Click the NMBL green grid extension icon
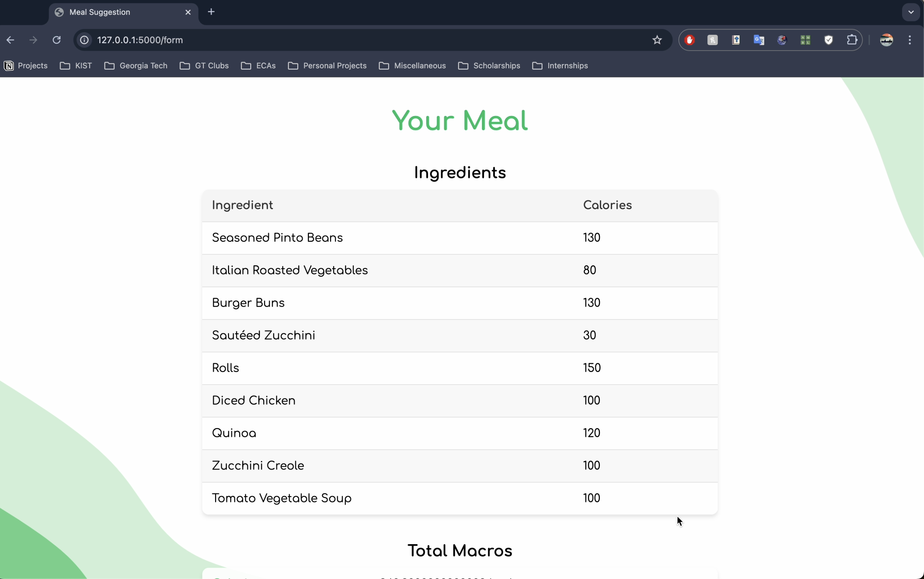This screenshot has height=579, width=924. (x=805, y=40)
